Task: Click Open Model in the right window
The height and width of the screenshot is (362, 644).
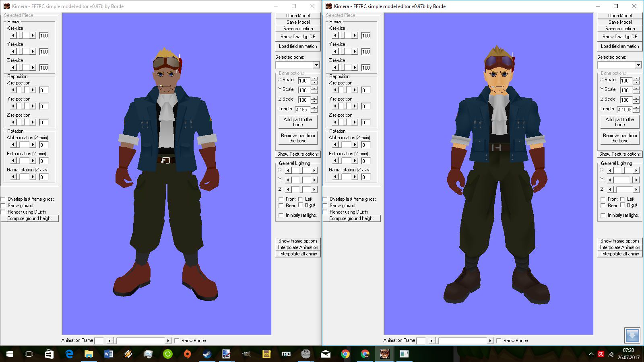Action: coord(620,16)
